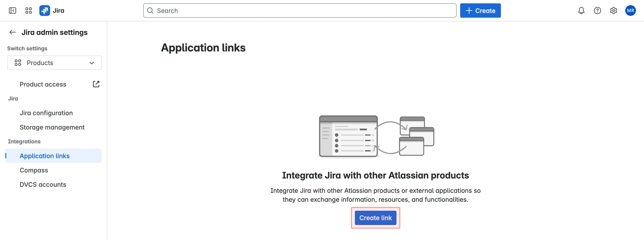Click the search magnifier icon
644x240 pixels.
(150, 11)
